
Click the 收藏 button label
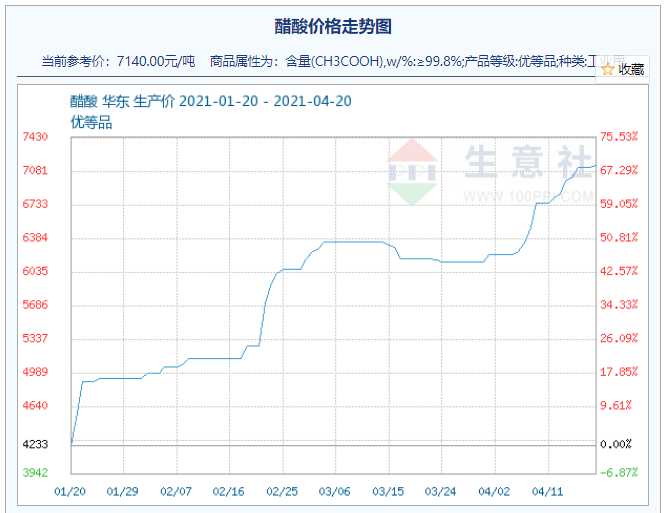pyautogui.click(x=631, y=69)
